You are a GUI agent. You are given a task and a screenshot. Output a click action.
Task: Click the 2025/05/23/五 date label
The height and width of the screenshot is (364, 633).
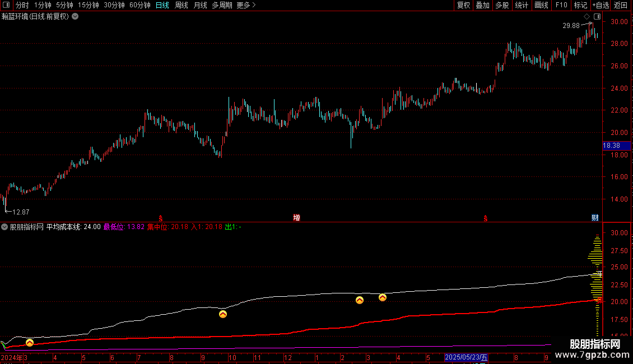point(466,357)
